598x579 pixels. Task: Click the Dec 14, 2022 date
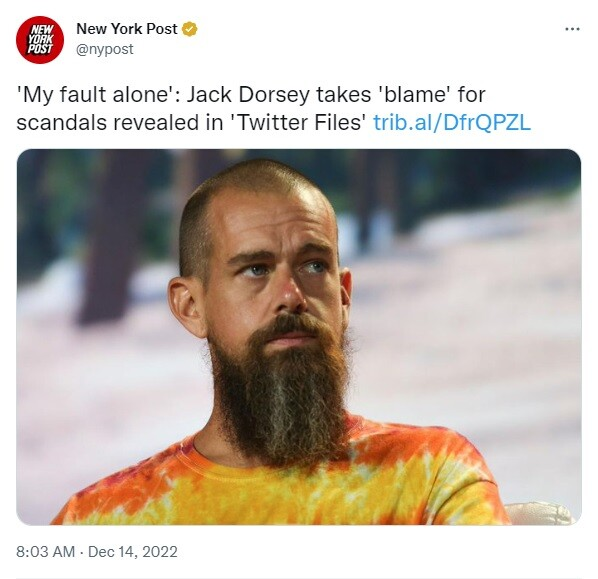(133, 552)
